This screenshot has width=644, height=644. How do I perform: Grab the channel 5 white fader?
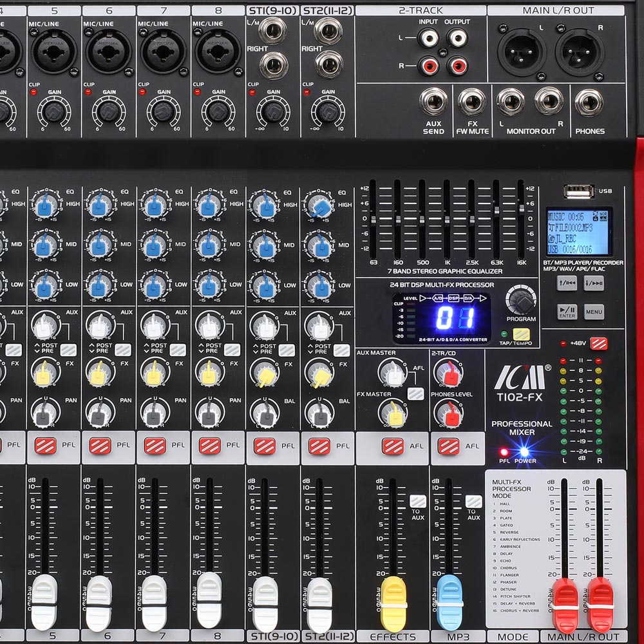tap(44, 602)
